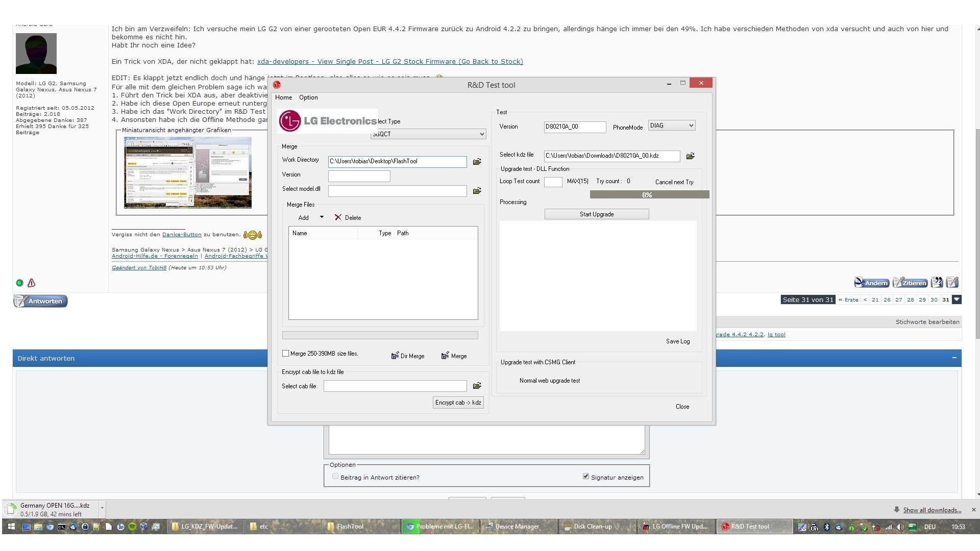Click Show all downloads link
This screenshot has height=551, width=980.
click(932, 510)
